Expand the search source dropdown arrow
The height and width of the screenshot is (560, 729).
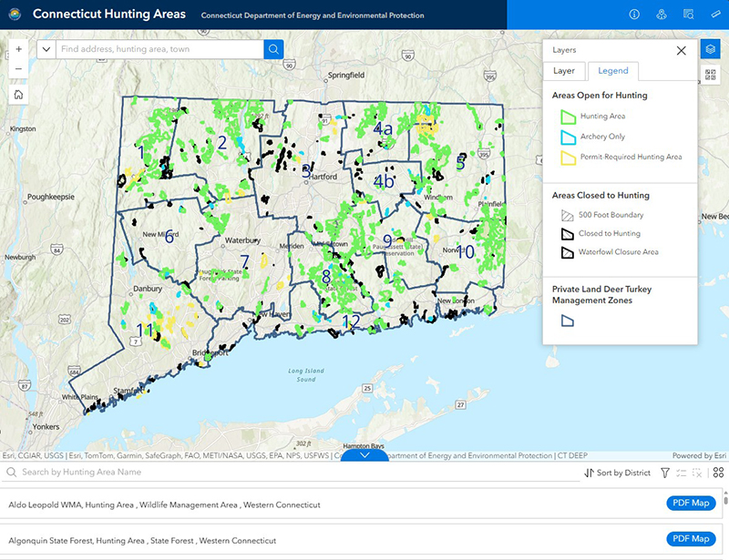[46, 49]
